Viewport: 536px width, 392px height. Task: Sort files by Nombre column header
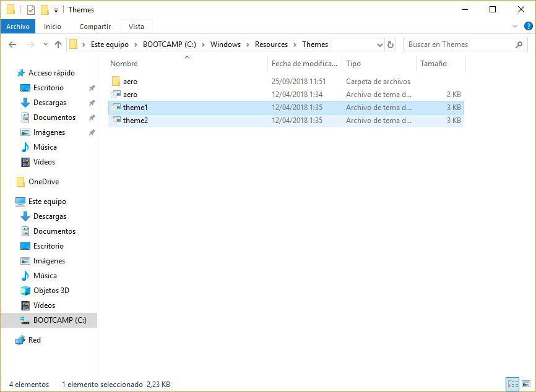[x=124, y=64]
